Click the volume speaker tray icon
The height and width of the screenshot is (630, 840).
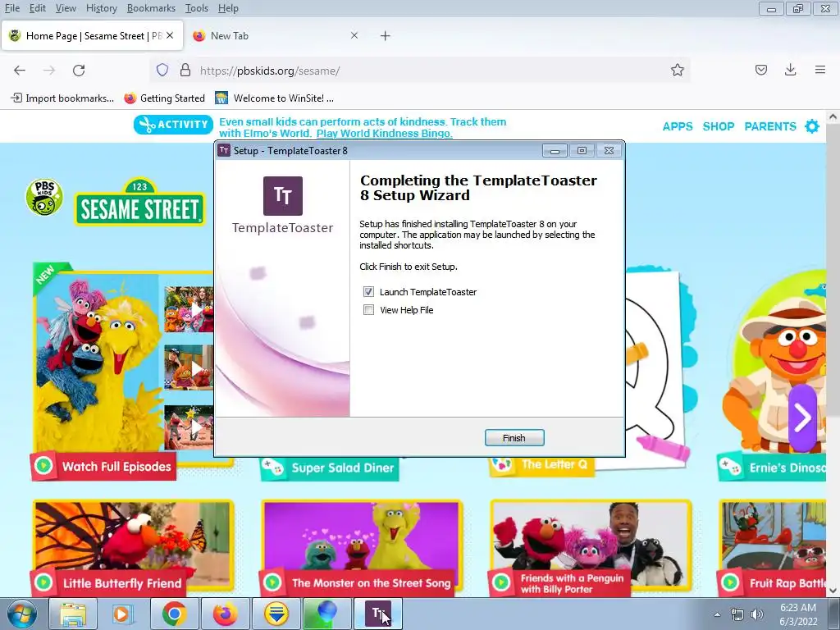pos(756,614)
